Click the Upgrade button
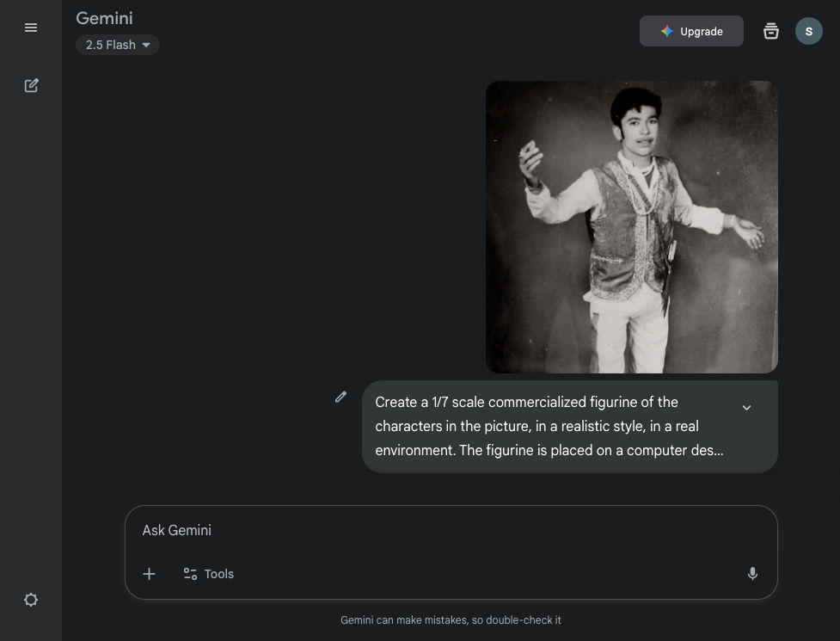The width and height of the screenshot is (840, 641). 691,31
